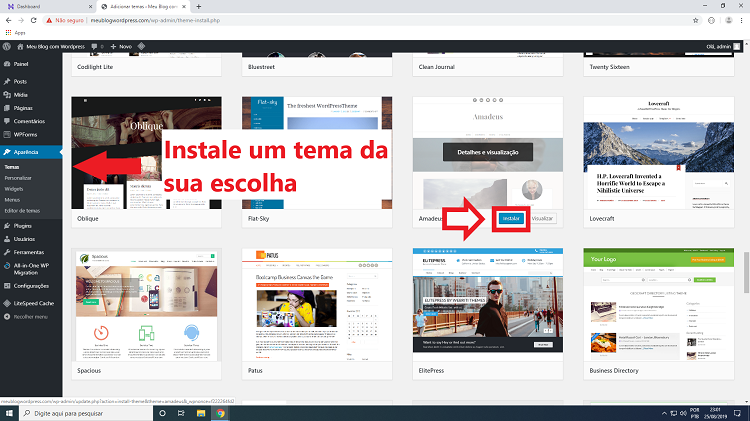Open All-in-One WP Migration menu

(31, 269)
